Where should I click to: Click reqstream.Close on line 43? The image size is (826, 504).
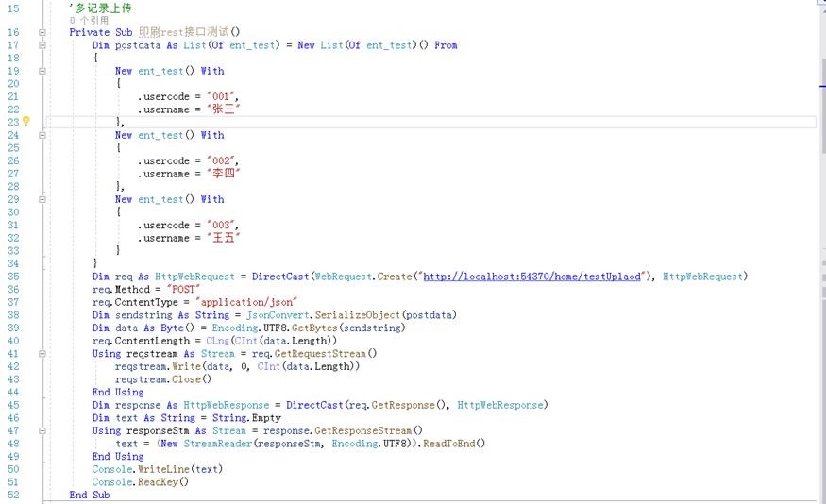pos(158,379)
